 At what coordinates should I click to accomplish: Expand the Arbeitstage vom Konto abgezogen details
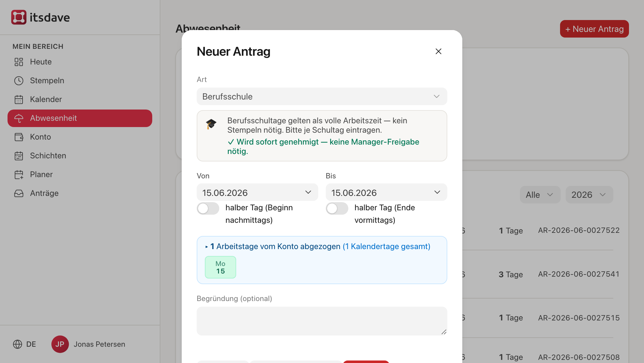(x=318, y=247)
